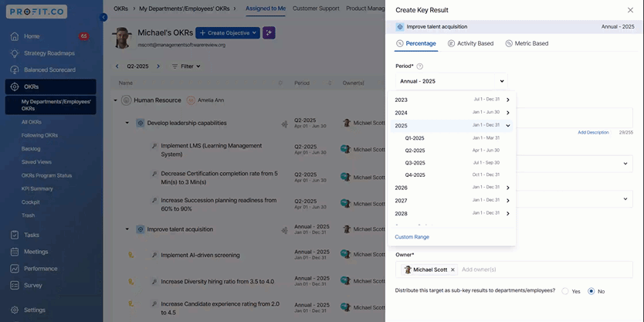Click the Profit.co logo
Viewport: 644px width, 322px height.
[x=36, y=12]
